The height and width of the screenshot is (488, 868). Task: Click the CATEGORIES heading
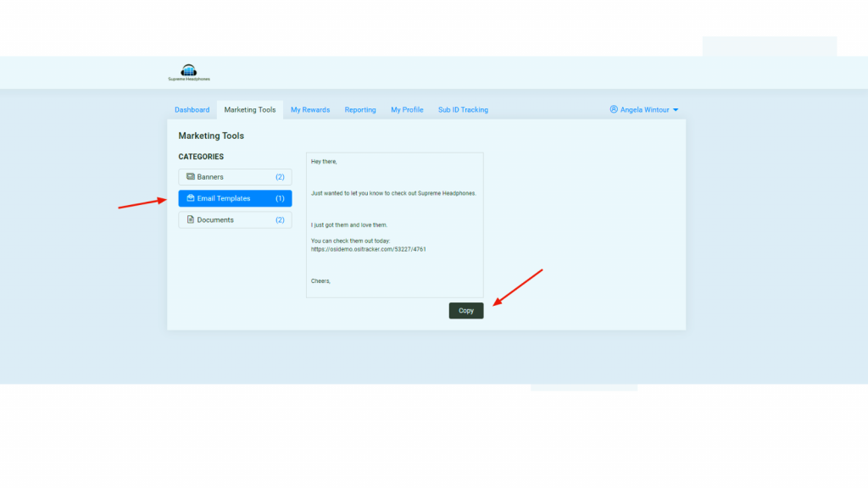[201, 157]
